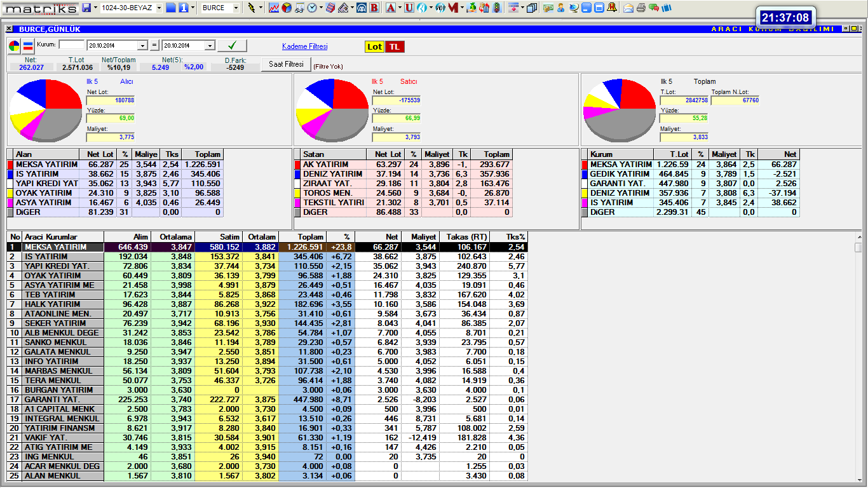Toggle the yellow Lot unit button
Image resolution: width=868 pixels, height=488 pixels.
[375, 47]
